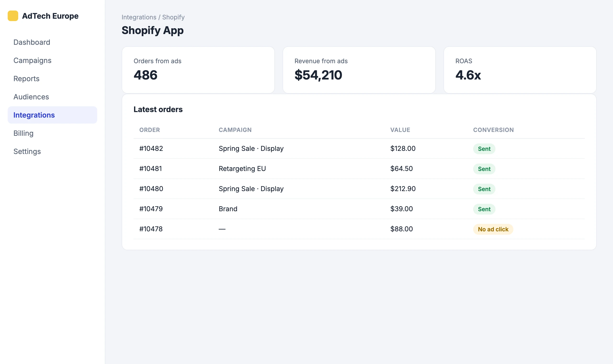This screenshot has width=613, height=364.
Task: Click Spring Sale · Display campaign for order #10480
Action: (251, 189)
